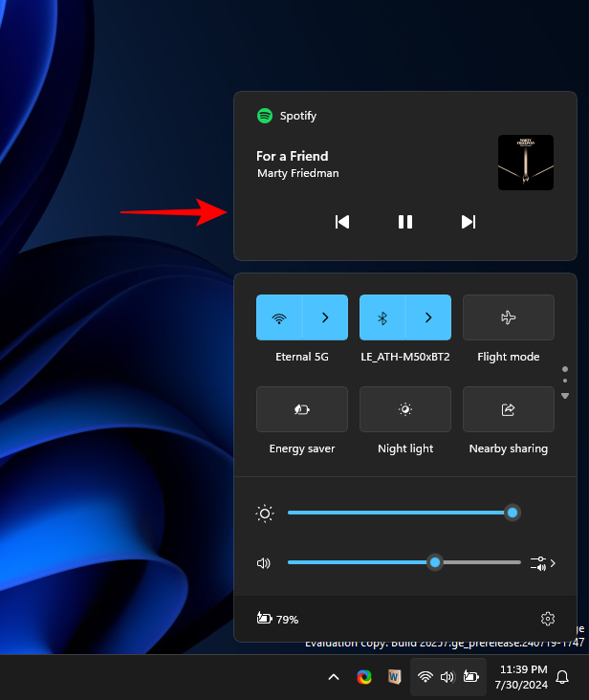This screenshot has width=589, height=700.
Task: Show hidden system tray icons
Action: (x=334, y=677)
